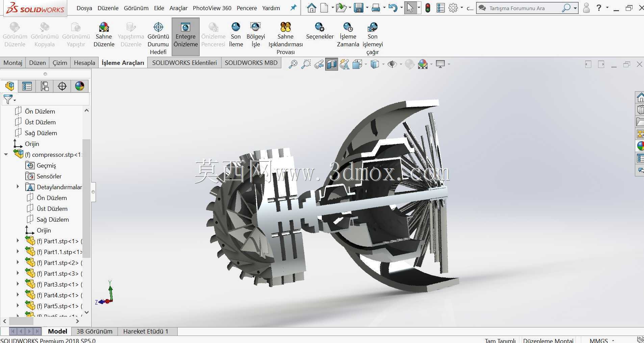644x343 pixels.
Task: Switch to the Montaj tab
Action: [x=13, y=63]
